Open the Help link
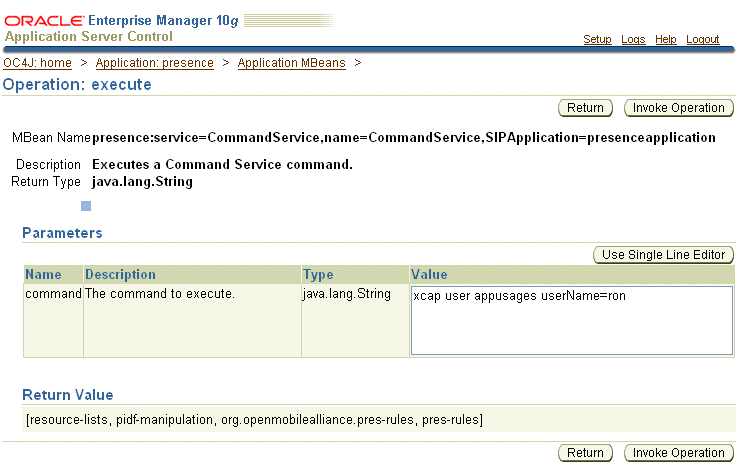The height and width of the screenshot is (471, 743). click(x=665, y=39)
